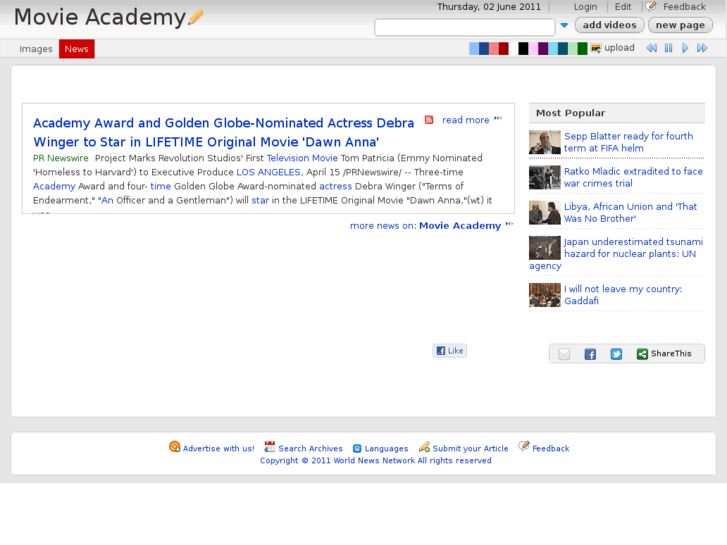Click the Search Archives footer link

[x=310, y=449]
